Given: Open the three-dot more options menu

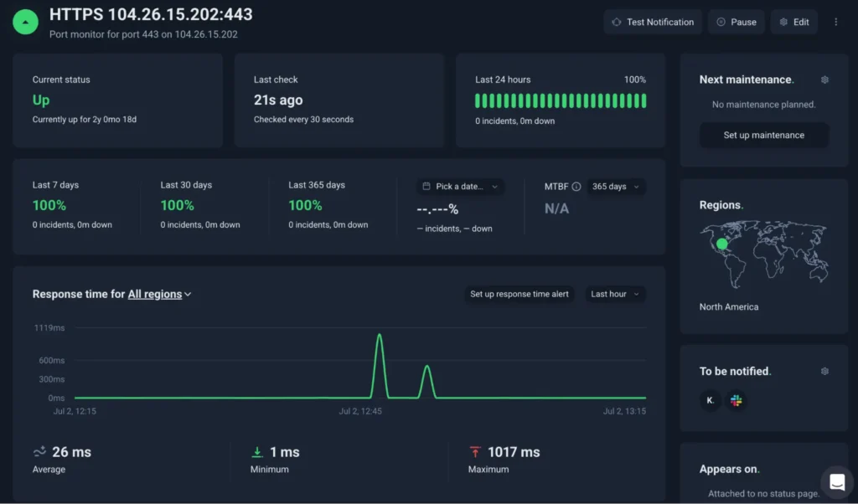Looking at the screenshot, I should 835,22.
